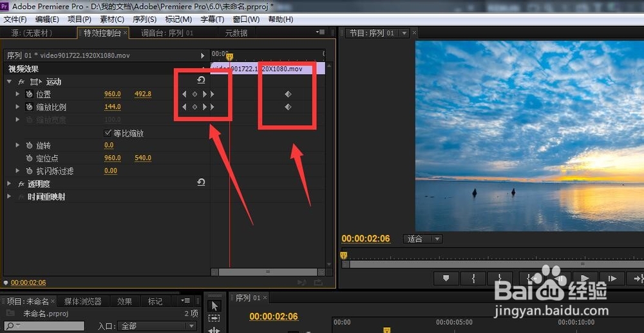The width and height of the screenshot is (644, 333).
Task: Go to next keyframe on 位置 row
Action: (x=205, y=94)
